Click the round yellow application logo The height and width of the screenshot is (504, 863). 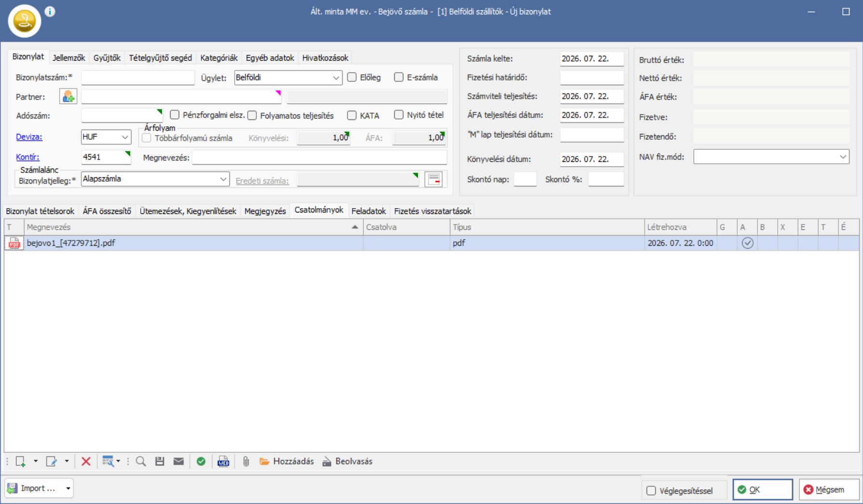point(25,21)
